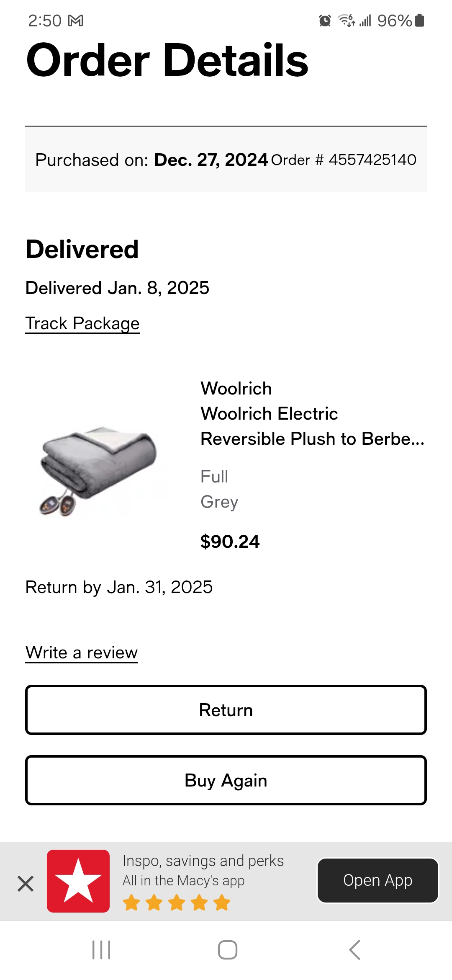Tap the cellular signal bars icon

[x=365, y=20]
